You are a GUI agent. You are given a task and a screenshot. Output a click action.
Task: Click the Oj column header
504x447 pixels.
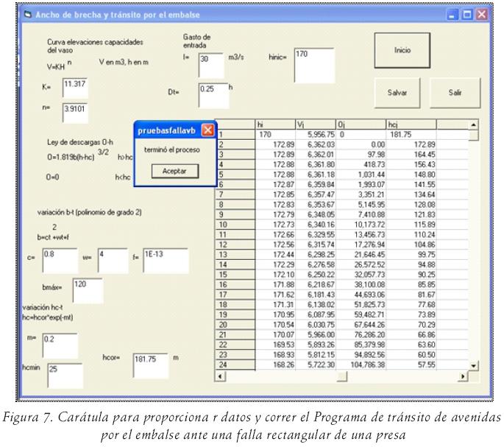(x=358, y=124)
